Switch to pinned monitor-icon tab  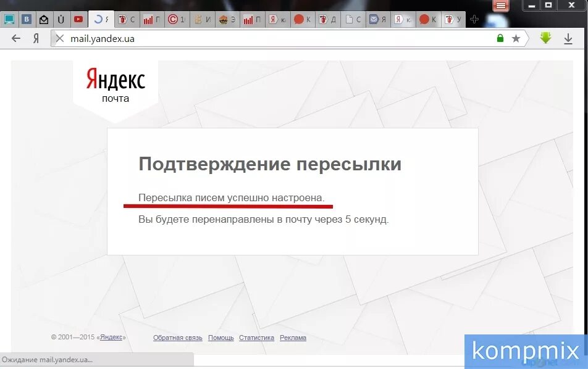[x=9, y=20]
